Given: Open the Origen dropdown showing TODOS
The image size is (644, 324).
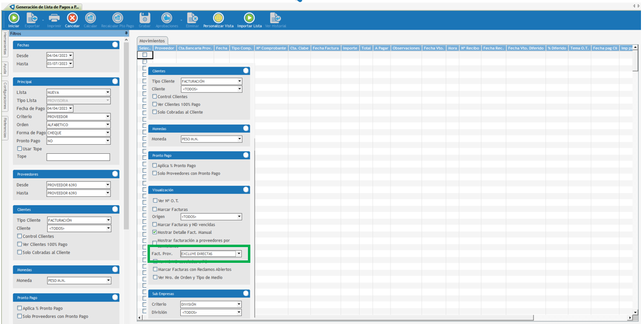Looking at the screenshot, I should pos(239,217).
